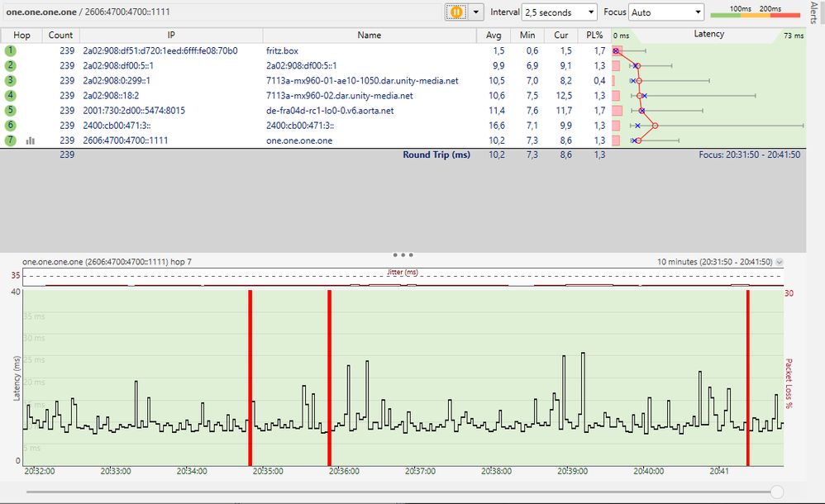Select the hop 5 number icon
Viewport: 825px width, 504px height.
(x=11, y=111)
